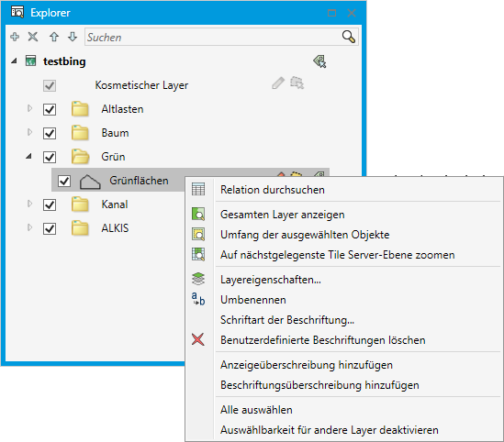Viewport: 504px width, 442px height.
Task: Click the magnifying glass search icon
Action: click(x=349, y=37)
